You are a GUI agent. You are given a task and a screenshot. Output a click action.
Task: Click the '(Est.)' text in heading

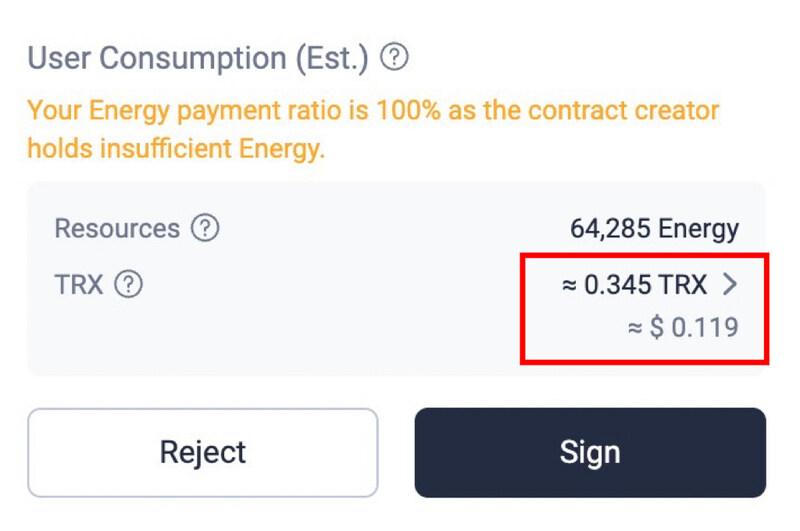coord(332,58)
